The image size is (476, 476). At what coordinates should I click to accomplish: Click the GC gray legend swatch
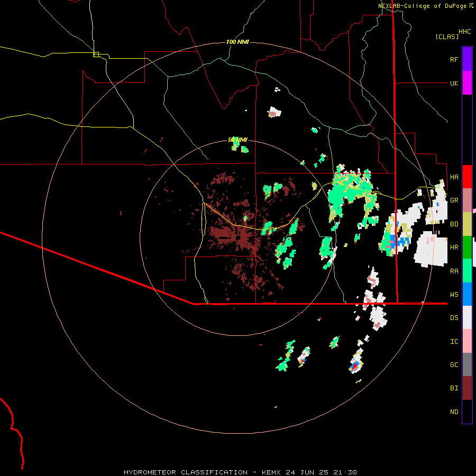click(467, 364)
